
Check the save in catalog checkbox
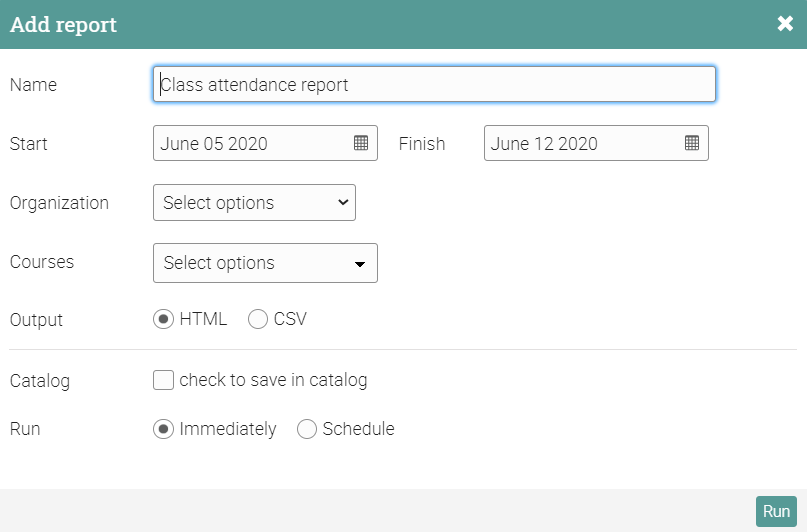click(x=163, y=380)
